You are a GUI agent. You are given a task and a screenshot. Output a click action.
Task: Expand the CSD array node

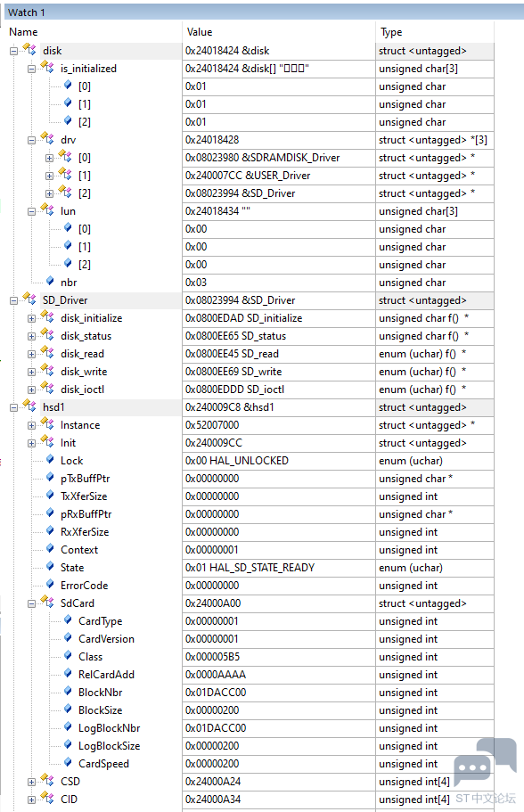(31, 782)
